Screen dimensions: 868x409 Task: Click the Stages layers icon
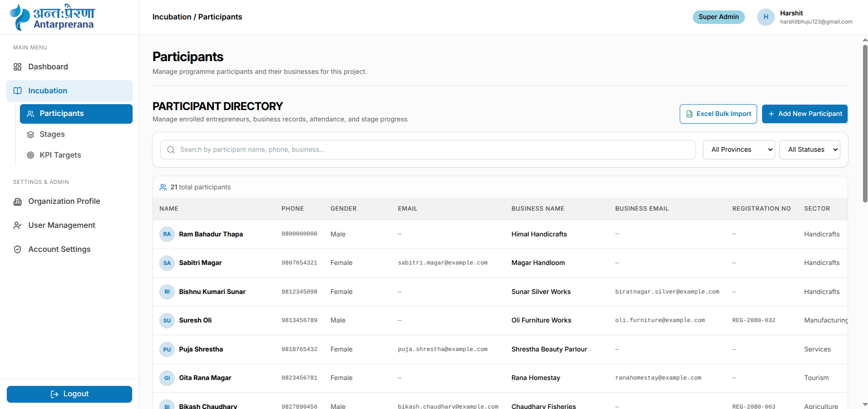(x=30, y=135)
